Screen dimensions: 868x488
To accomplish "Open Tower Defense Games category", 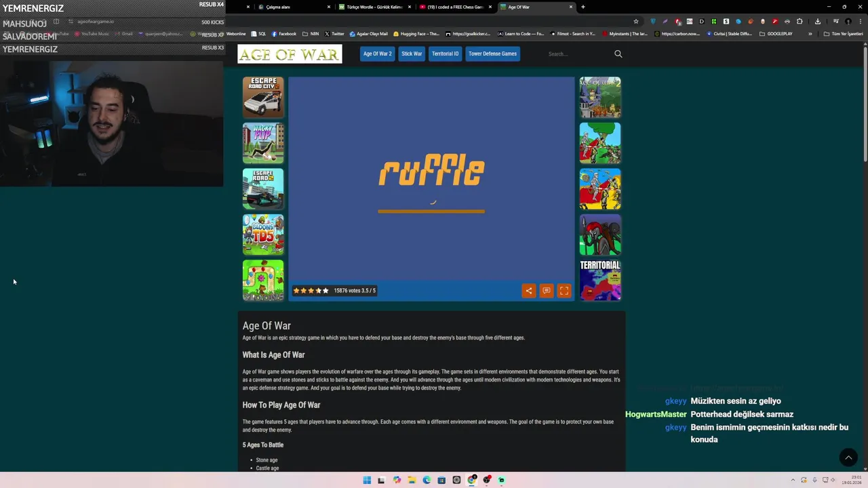I will point(492,54).
